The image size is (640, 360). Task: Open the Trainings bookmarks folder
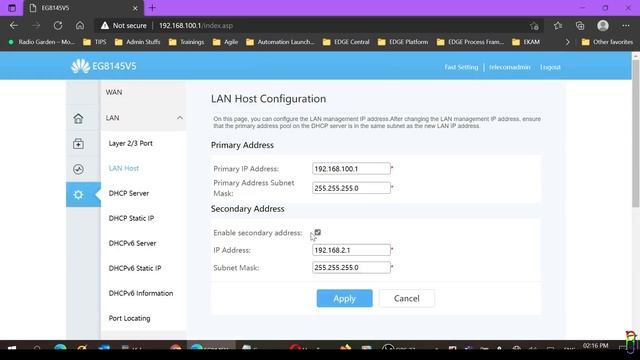click(x=187, y=42)
